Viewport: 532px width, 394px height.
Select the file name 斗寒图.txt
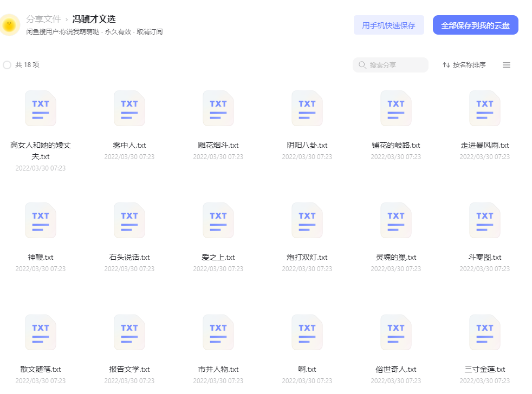coord(485,258)
